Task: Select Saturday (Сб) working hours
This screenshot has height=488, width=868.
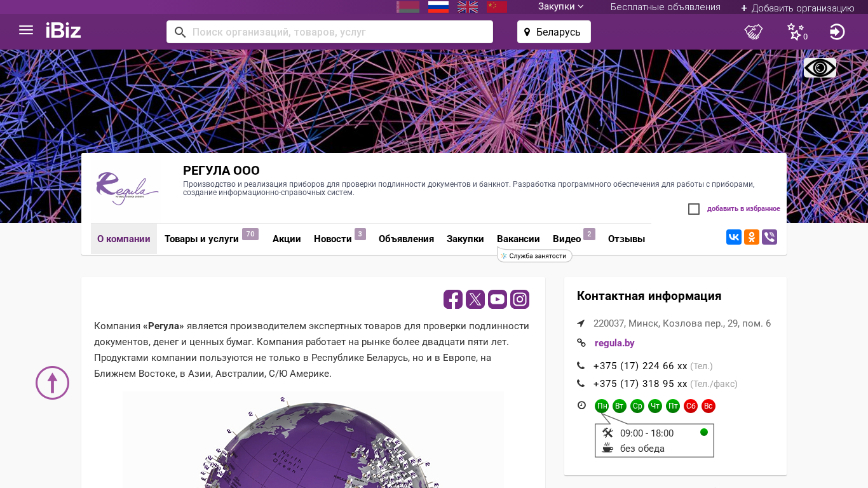Action: [x=691, y=406]
